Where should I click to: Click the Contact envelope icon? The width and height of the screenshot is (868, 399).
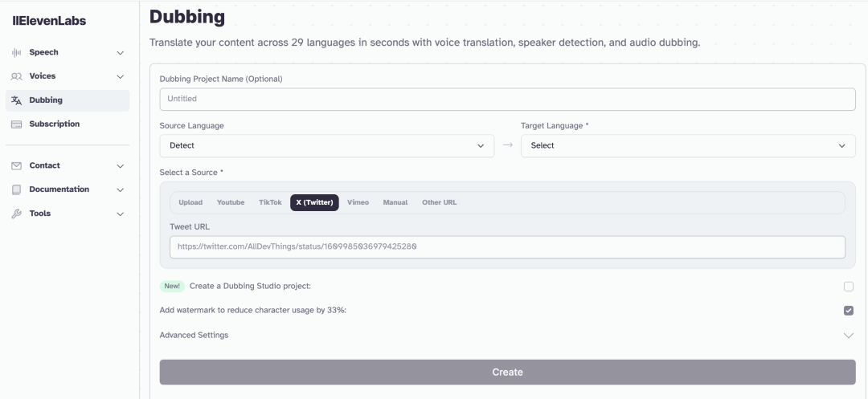[x=16, y=166]
